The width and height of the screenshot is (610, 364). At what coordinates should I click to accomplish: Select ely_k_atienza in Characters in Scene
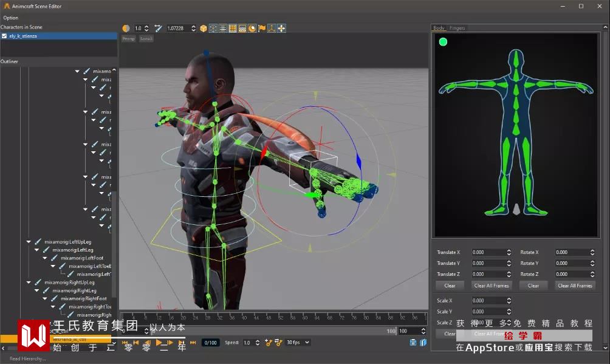click(59, 36)
